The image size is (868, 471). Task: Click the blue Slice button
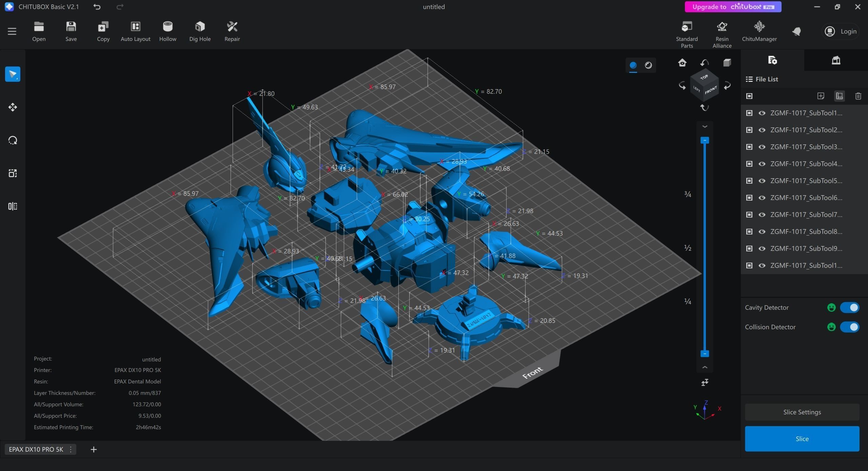click(802, 439)
